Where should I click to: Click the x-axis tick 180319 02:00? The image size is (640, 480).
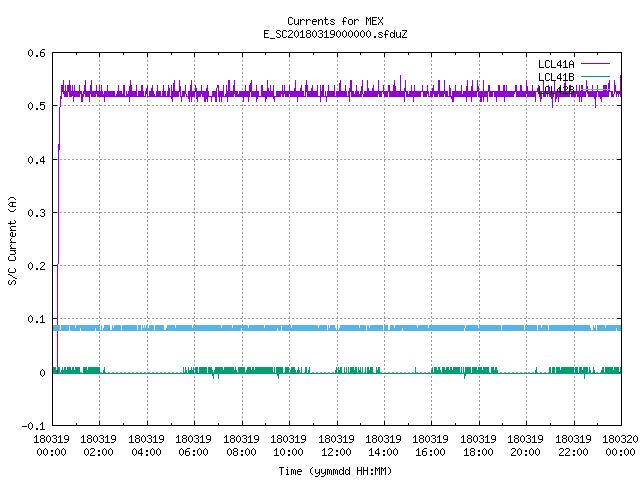point(98,446)
